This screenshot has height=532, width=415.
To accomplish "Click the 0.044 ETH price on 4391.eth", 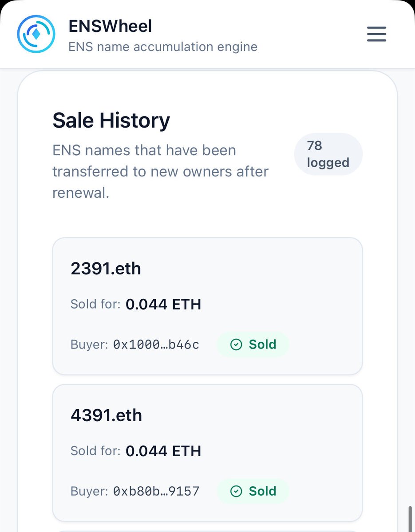I will click(x=163, y=451).
